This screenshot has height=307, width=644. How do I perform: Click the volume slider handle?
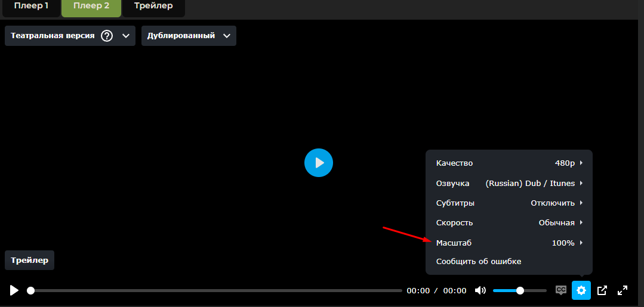pyautogui.click(x=520, y=290)
